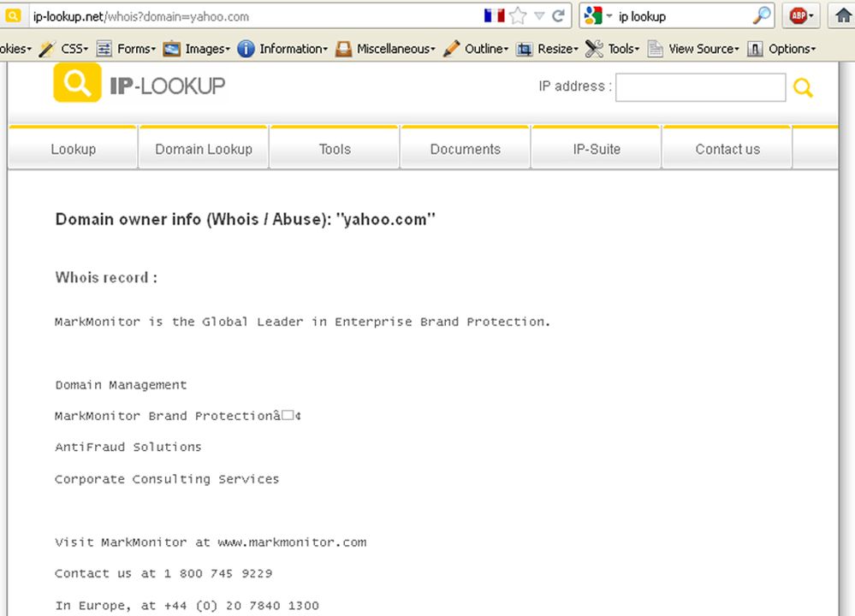Reload the page with the refresh icon
This screenshot has height=616, width=855.
coord(559,15)
